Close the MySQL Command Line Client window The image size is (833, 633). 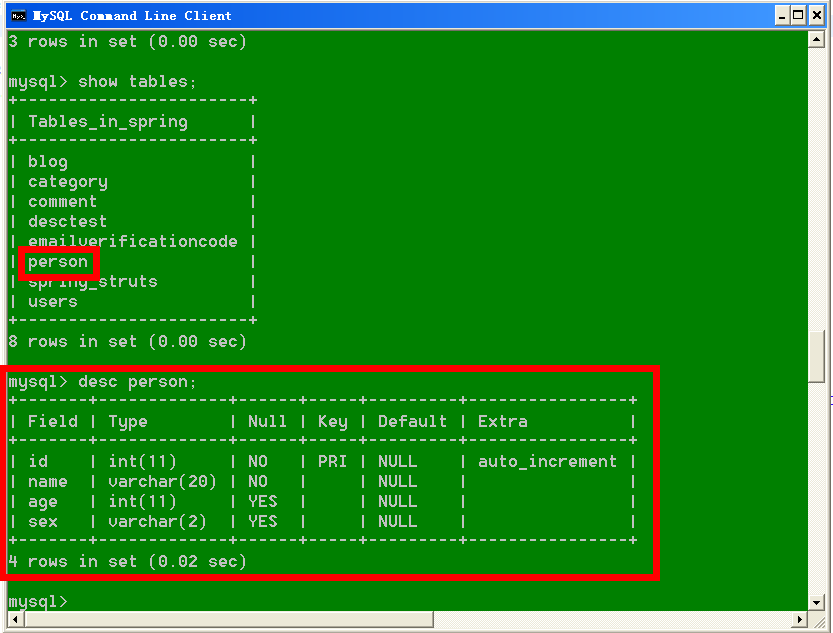[817, 15]
